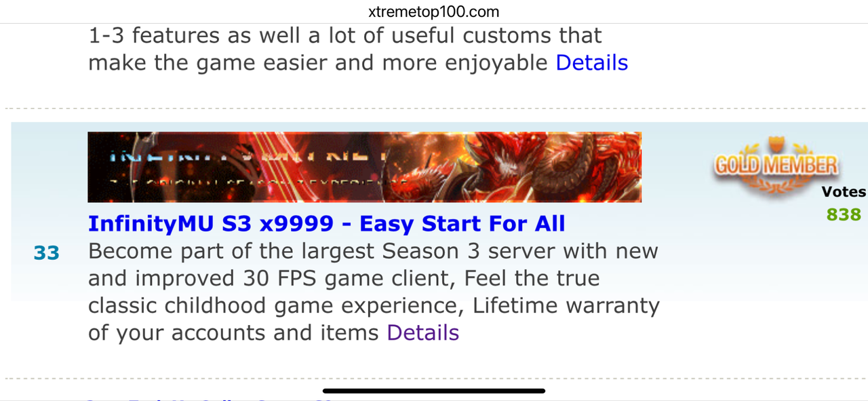Click the laurel wreath below Gold Member text

coord(776,185)
